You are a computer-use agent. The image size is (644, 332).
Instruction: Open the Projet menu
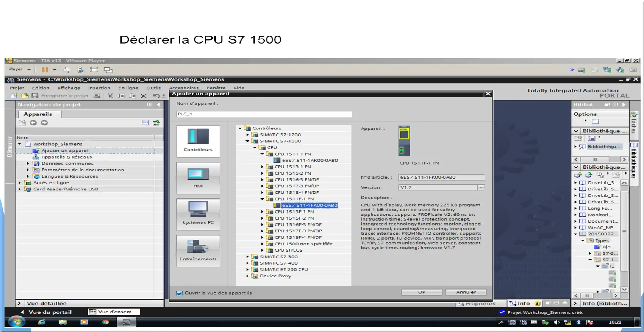(17, 88)
